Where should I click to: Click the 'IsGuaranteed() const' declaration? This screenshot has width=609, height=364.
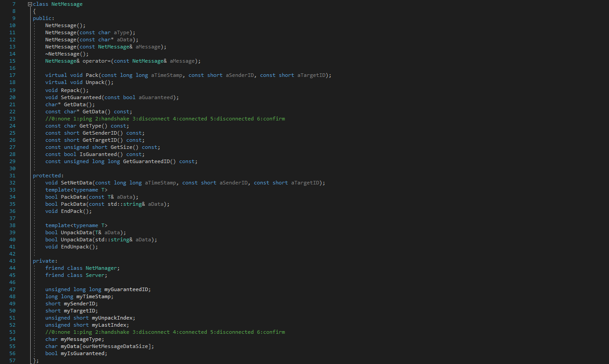click(95, 154)
